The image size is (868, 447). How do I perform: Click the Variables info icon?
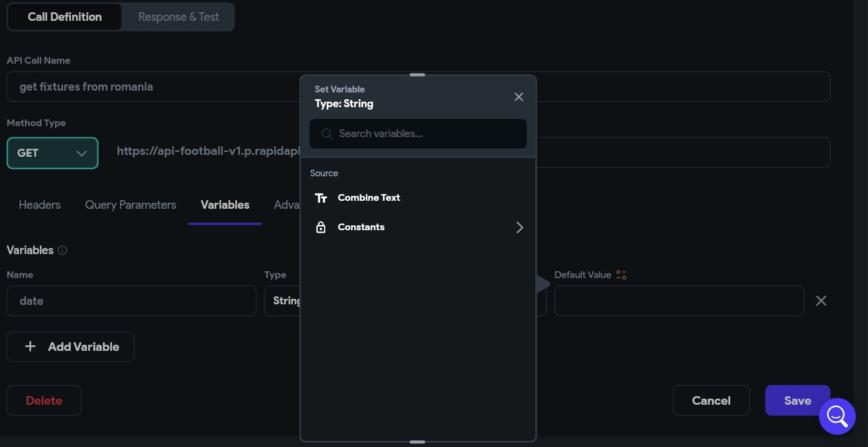point(62,250)
